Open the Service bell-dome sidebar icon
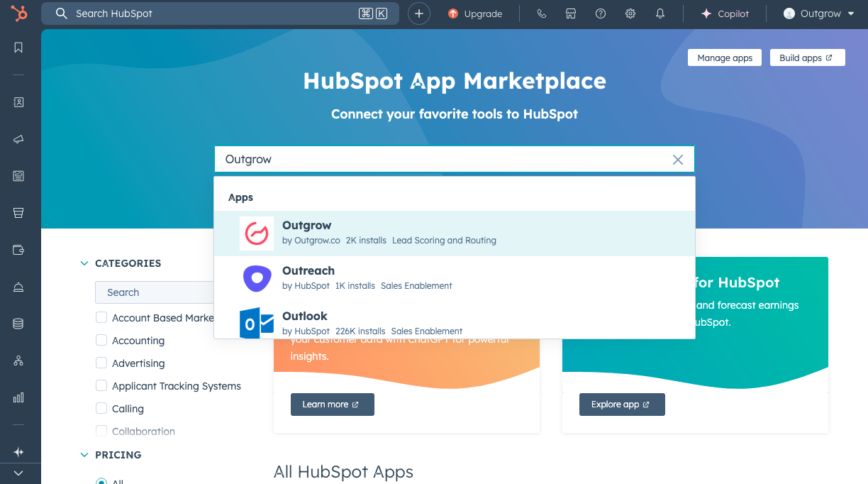This screenshot has width=868, height=484. 18,287
